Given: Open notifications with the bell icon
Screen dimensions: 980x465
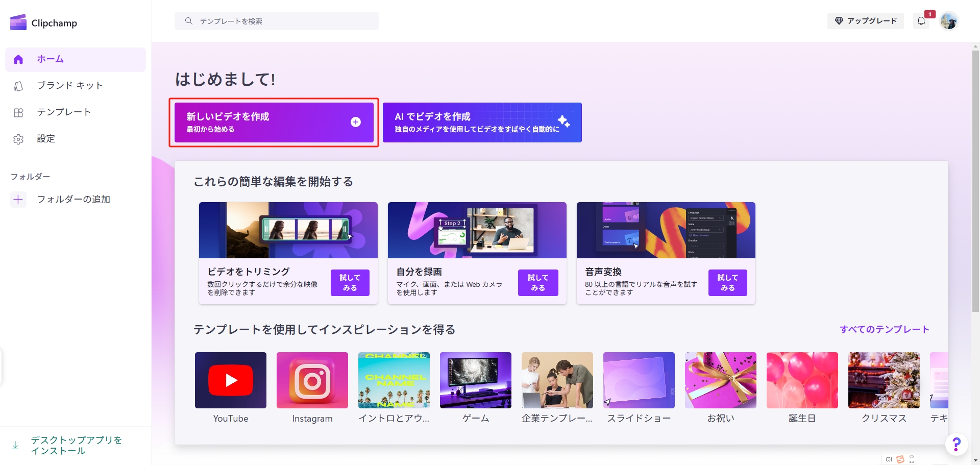Looking at the screenshot, I should point(922,21).
